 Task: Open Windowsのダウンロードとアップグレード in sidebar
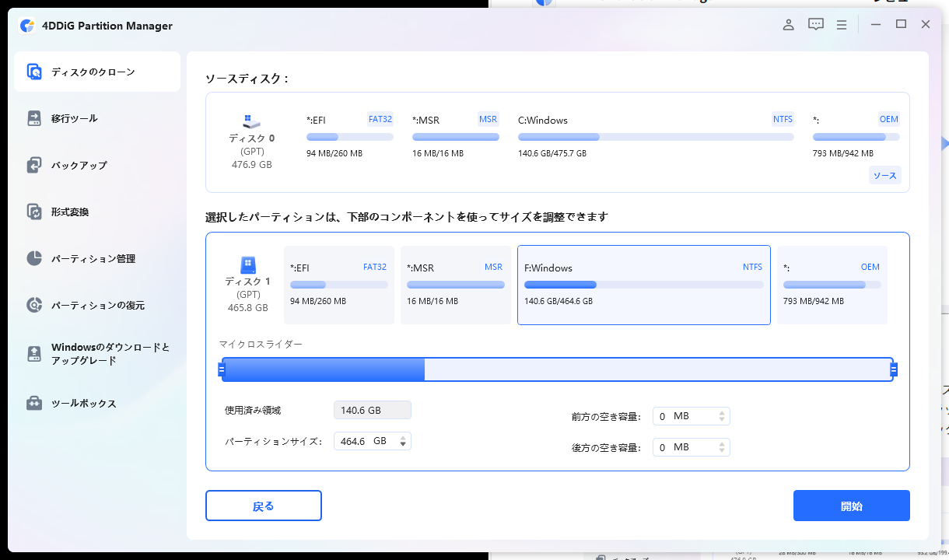(x=97, y=354)
